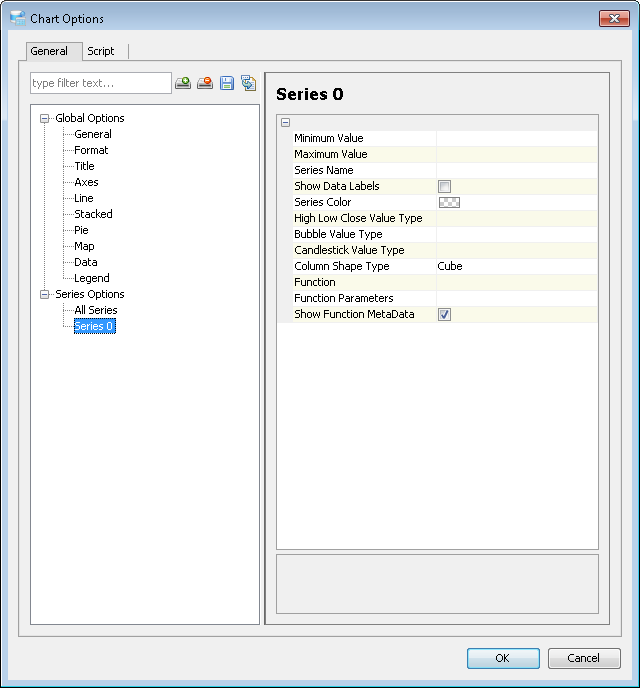Viewport: 640px width, 688px height.
Task: Select the Series Options label in tree
Action: point(90,294)
